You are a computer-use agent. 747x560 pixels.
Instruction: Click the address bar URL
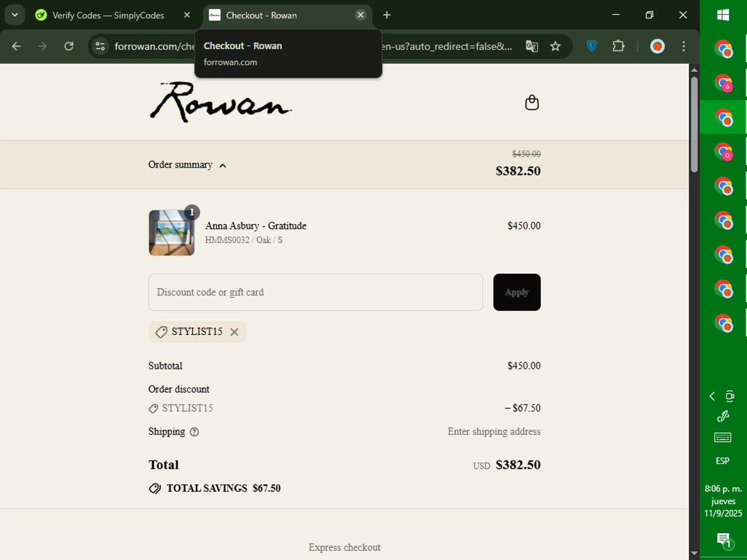(313, 46)
